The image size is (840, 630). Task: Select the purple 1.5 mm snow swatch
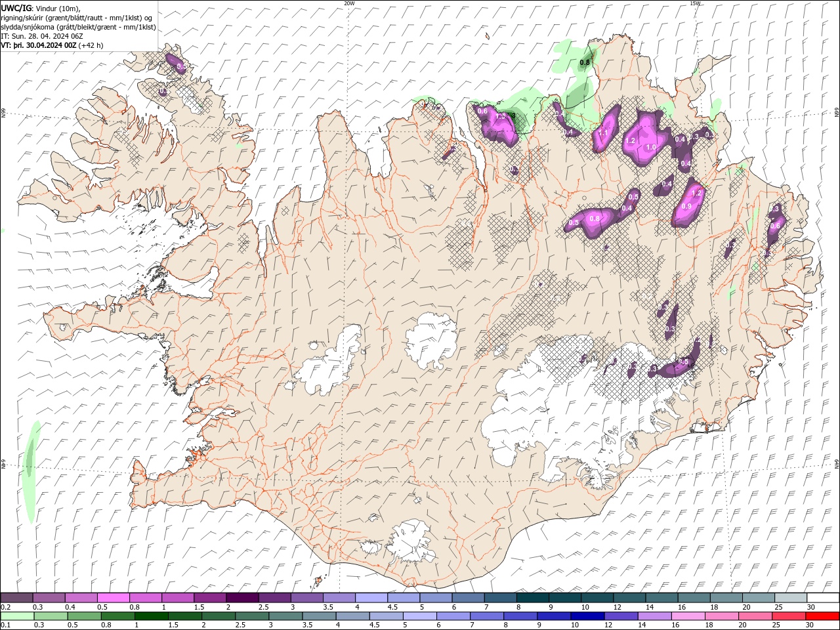click(210, 598)
